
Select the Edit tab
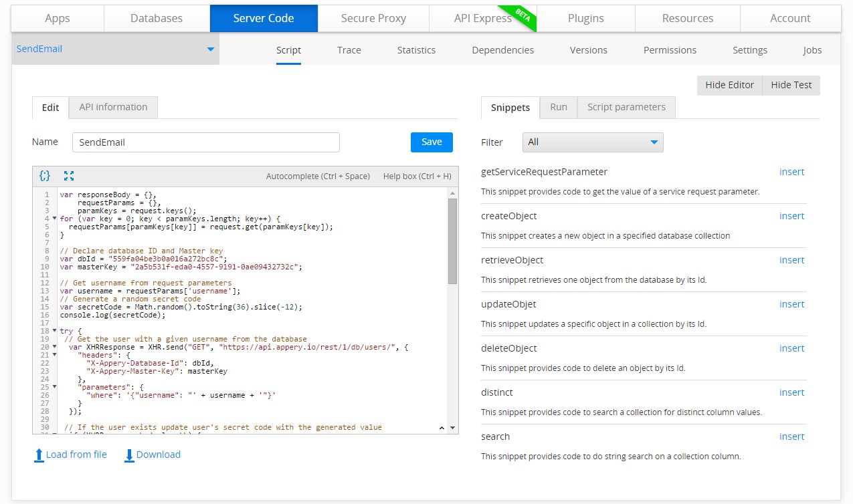[x=51, y=108]
